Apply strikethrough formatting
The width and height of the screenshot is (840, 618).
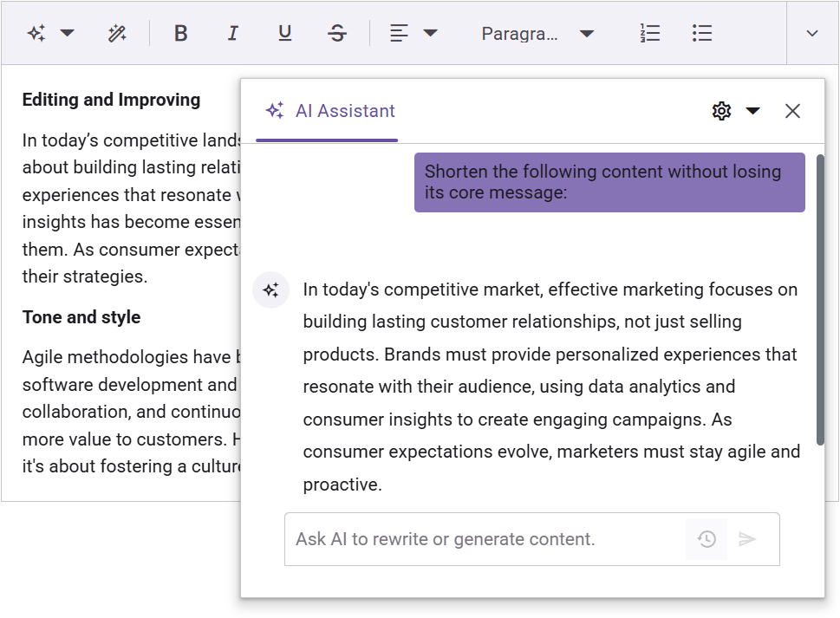(336, 32)
